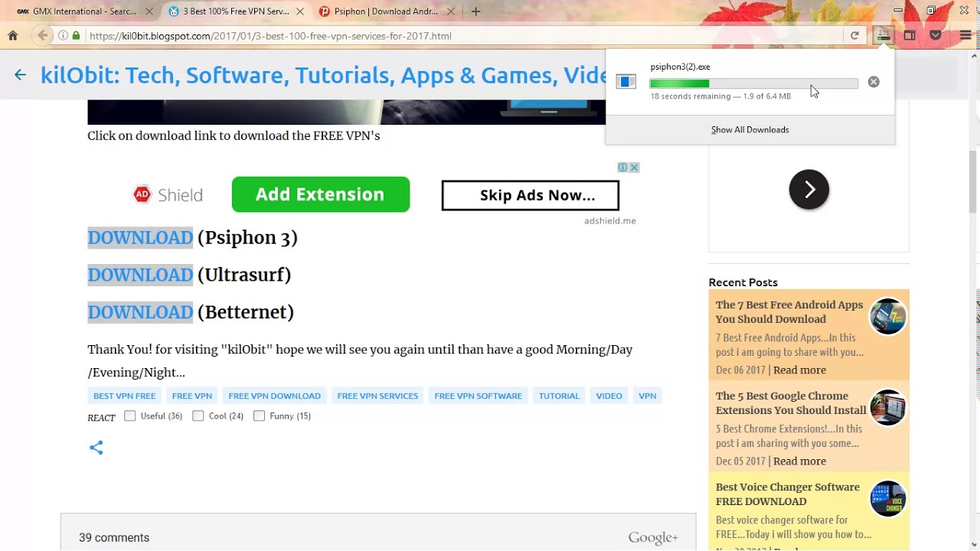
Task: Reload the page with the refresh icon
Action: point(854,35)
